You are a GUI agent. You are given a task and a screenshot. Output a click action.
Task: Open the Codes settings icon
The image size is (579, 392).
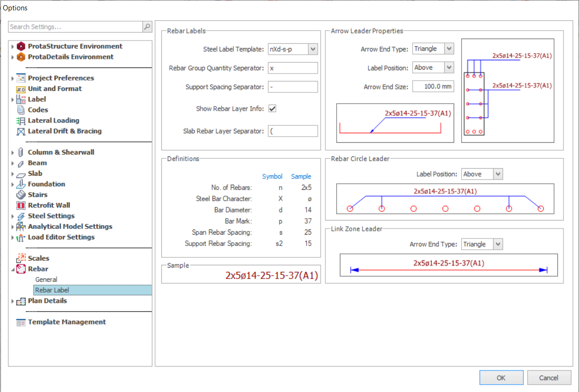pyautogui.click(x=21, y=110)
